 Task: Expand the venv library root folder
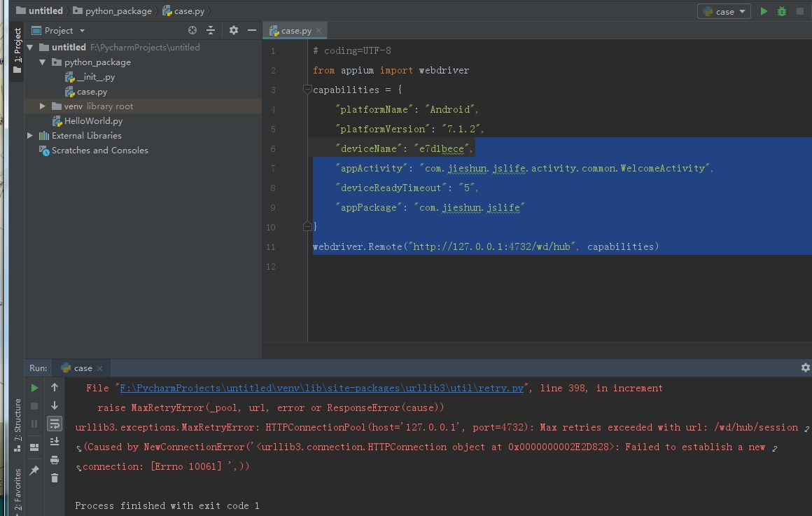tap(43, 106)
